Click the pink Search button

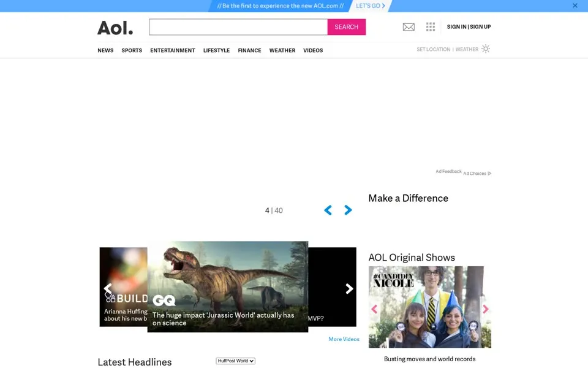(347, 27)
